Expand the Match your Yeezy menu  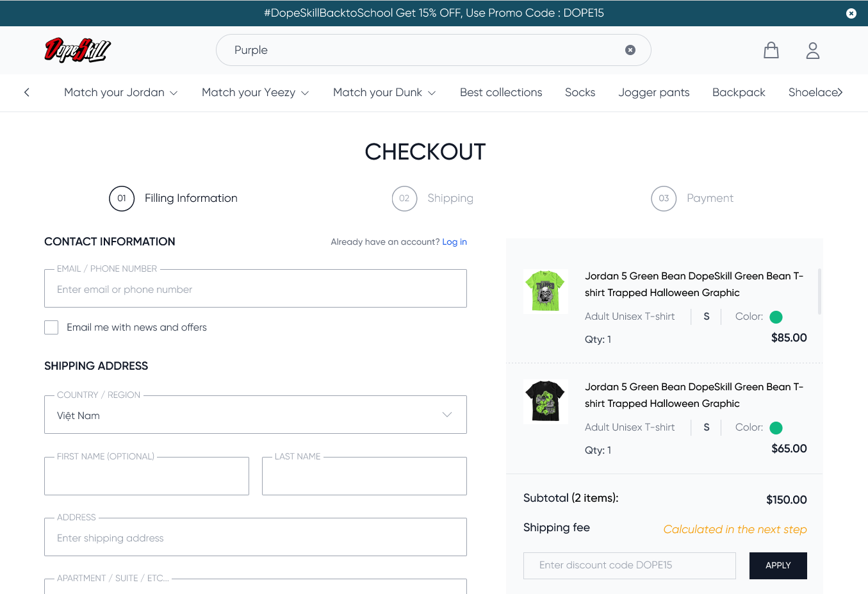(255, 92)
